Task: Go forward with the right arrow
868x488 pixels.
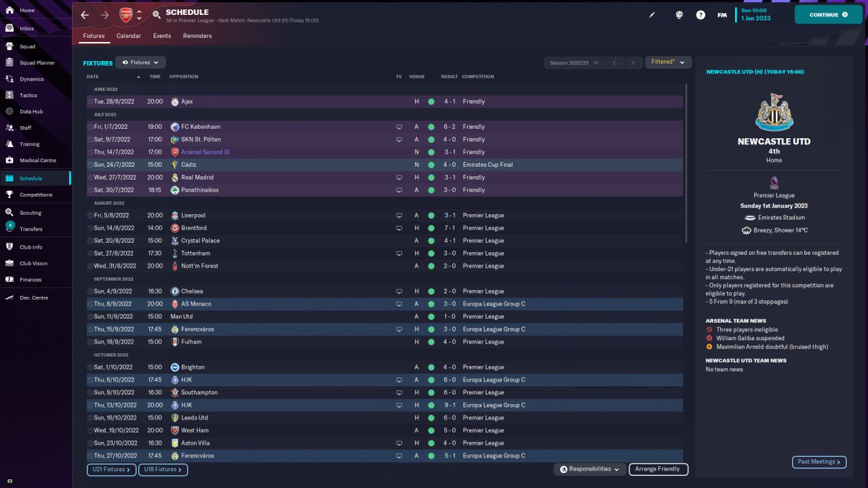Action: [x=104, y=15]
